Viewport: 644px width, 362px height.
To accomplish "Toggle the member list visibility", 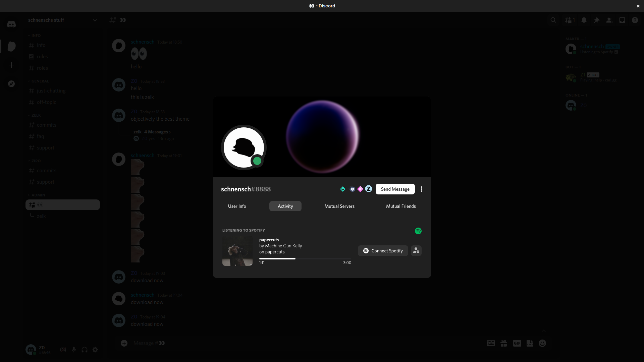I will point(609,20).
